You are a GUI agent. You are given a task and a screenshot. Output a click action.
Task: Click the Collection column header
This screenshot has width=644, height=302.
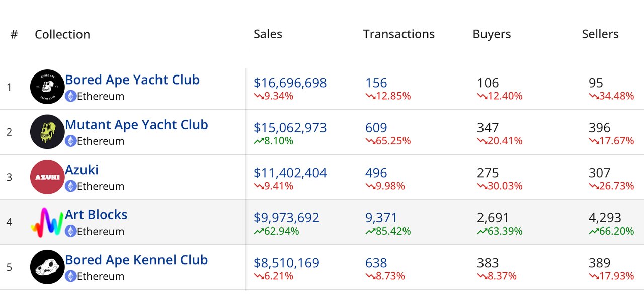pyautogui.click(x=62, y=34)
